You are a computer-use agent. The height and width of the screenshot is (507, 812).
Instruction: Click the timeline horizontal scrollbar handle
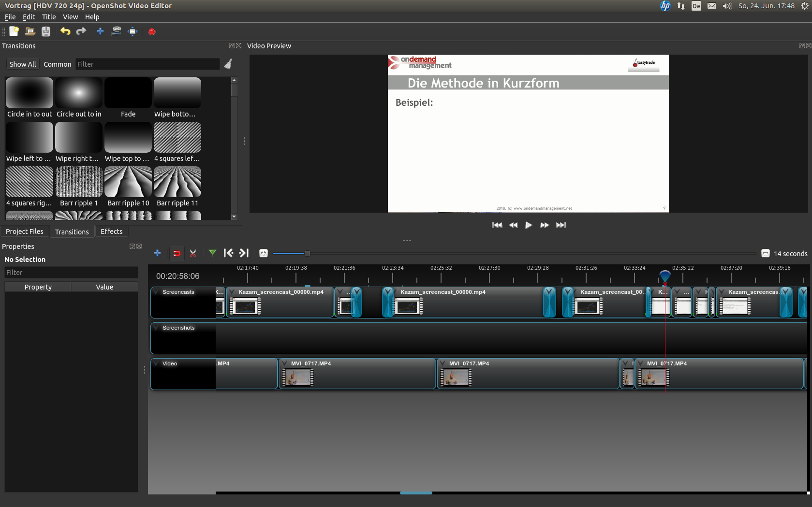coord(416,493)
